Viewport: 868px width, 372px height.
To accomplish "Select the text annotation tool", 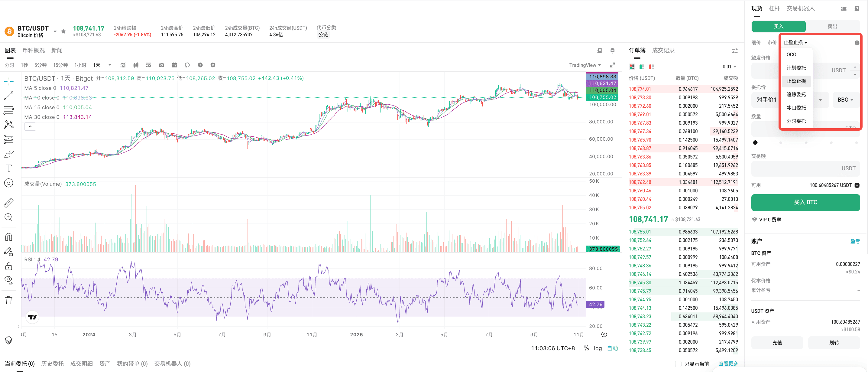I will tap(9, 168).
